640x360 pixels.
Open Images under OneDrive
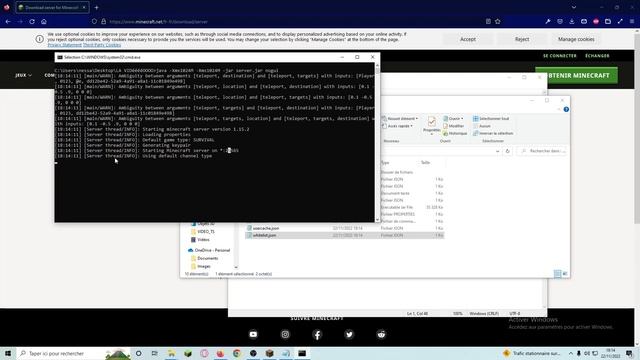tap(204, 266)
